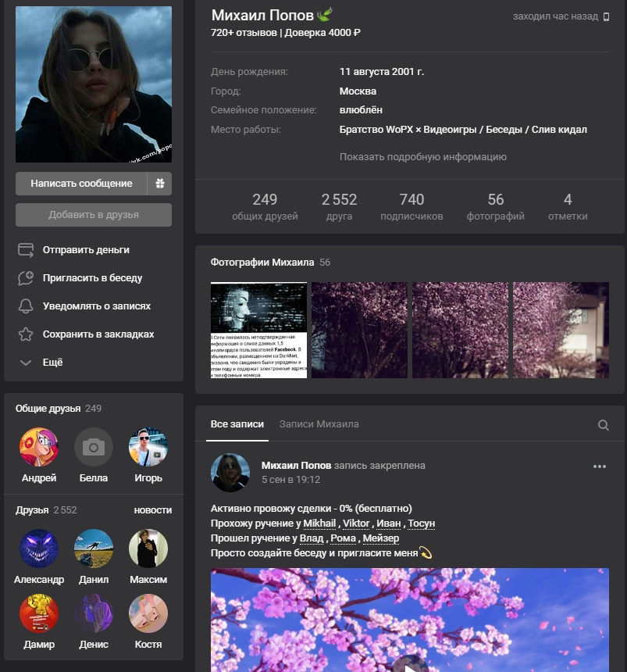This screenshot has height=672, width=627.
Task: Show detailed profile information
Action: point(422,156)
